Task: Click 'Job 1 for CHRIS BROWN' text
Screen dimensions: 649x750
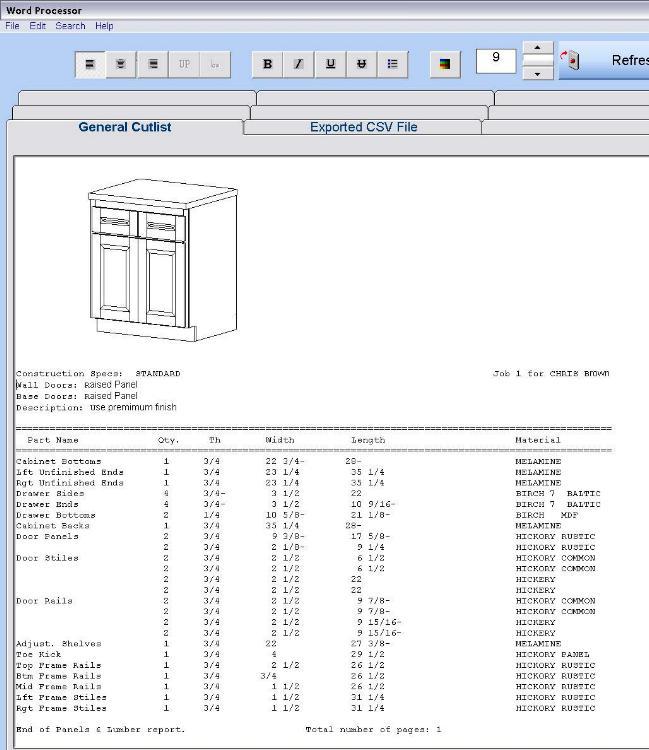Action: click(551, 374)
